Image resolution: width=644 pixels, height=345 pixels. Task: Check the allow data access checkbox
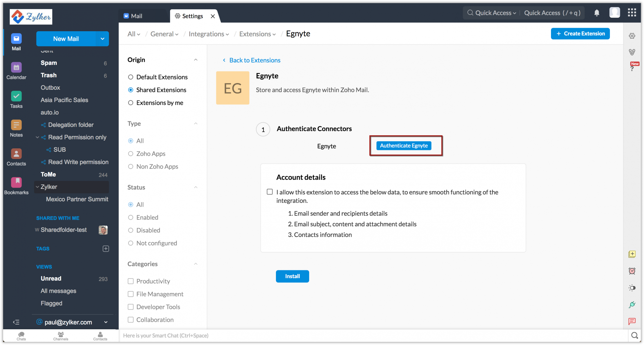(270, 192)
